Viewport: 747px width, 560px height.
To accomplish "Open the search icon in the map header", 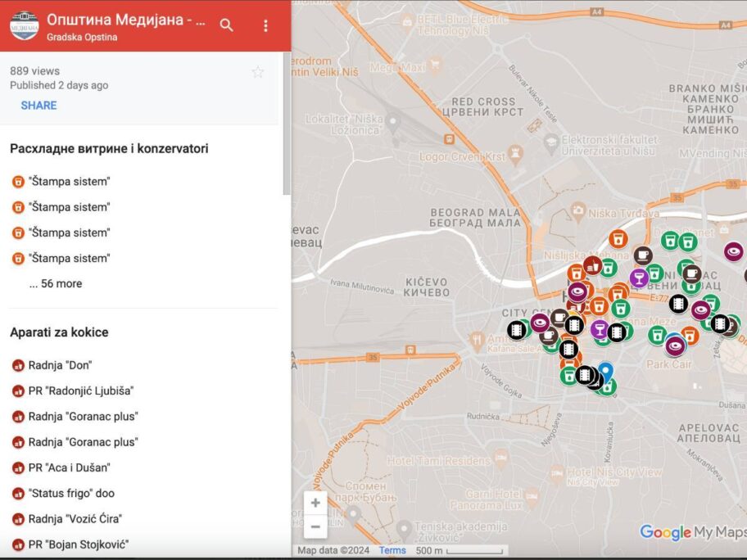I will point(226,25).
